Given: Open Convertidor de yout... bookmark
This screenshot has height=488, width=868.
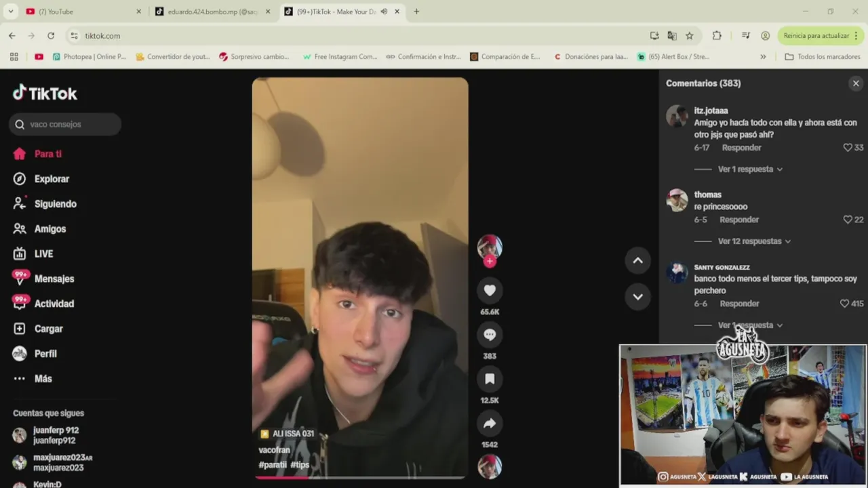Looking at the screenshot, I should tap(172, 57).
